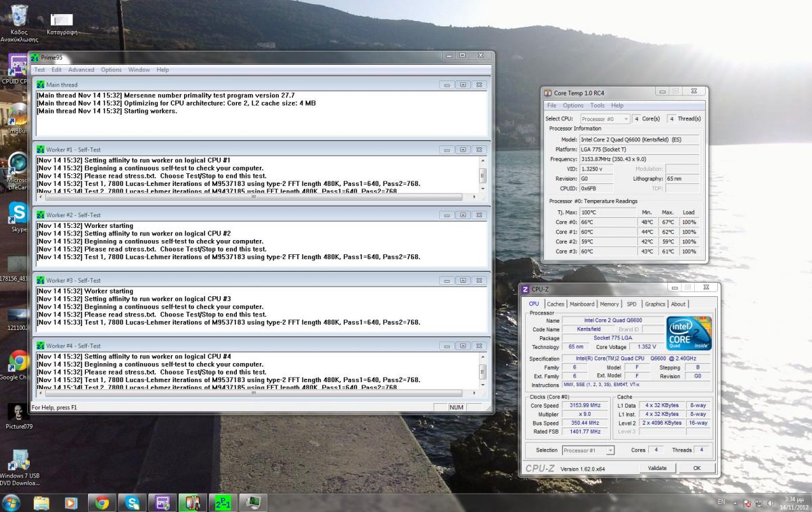
Task: Switch to Skype on the taskbar
Action: point(132,503)
